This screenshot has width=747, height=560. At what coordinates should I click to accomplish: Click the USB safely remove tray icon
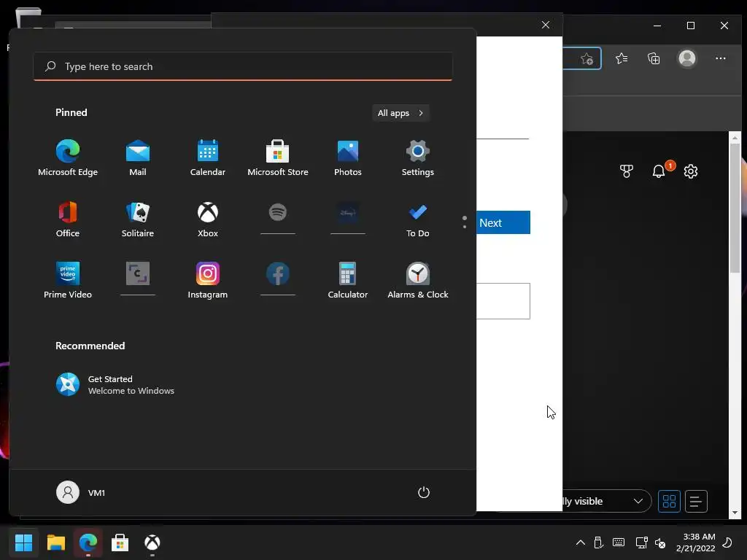(598, 542)
